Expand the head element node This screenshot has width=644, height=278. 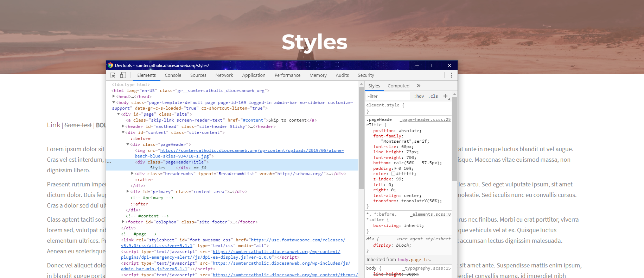coord(114,96)
